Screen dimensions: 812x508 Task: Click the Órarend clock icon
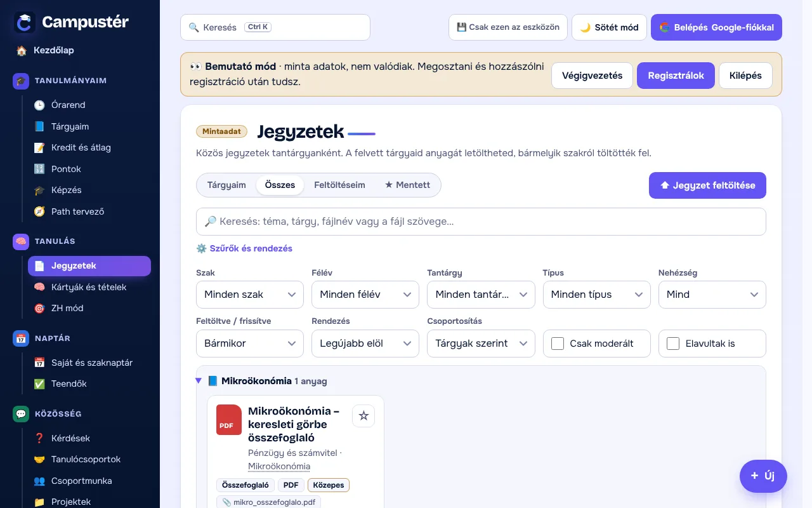pos(39,105)
